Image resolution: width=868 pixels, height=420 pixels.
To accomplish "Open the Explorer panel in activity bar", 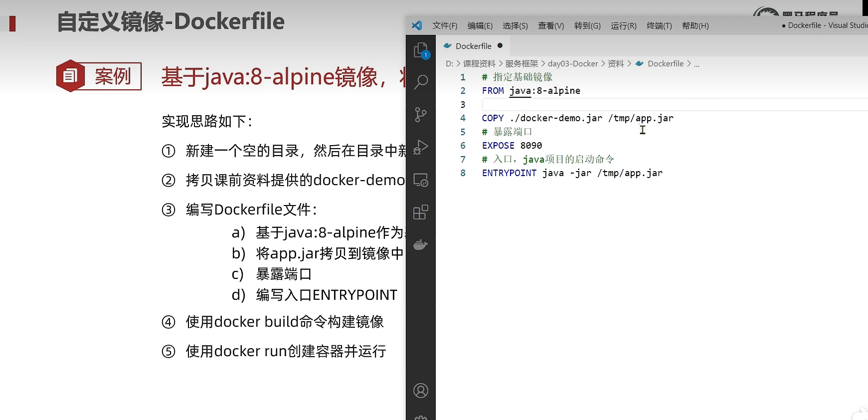I will [421, 50].
